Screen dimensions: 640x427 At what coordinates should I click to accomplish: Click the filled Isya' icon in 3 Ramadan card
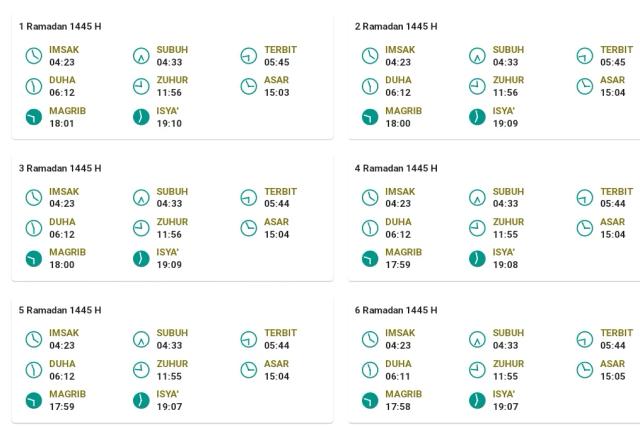[141, 259]
